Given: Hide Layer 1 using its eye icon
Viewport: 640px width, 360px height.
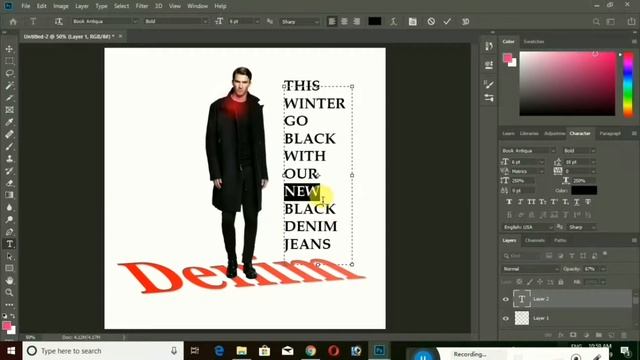Looking at the screenshot, I should click(x=506, y=318).
